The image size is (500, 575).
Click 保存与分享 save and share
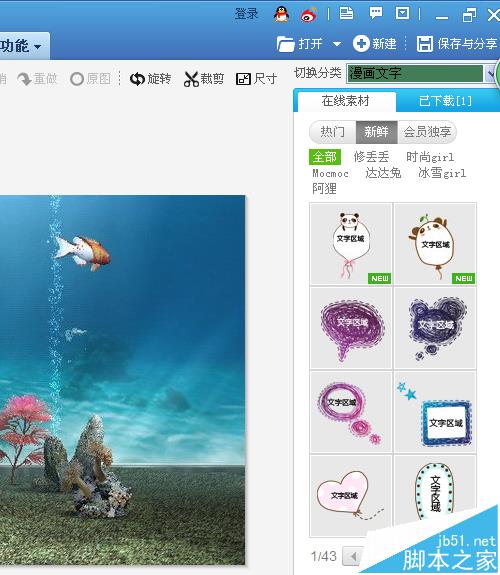[457, 44]
